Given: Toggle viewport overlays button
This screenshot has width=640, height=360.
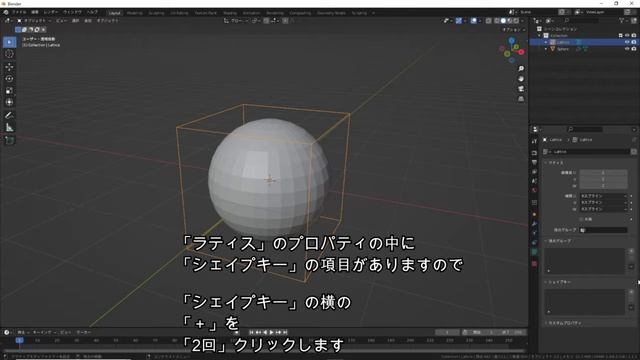Looking at the screenshot, I should 473,20.
